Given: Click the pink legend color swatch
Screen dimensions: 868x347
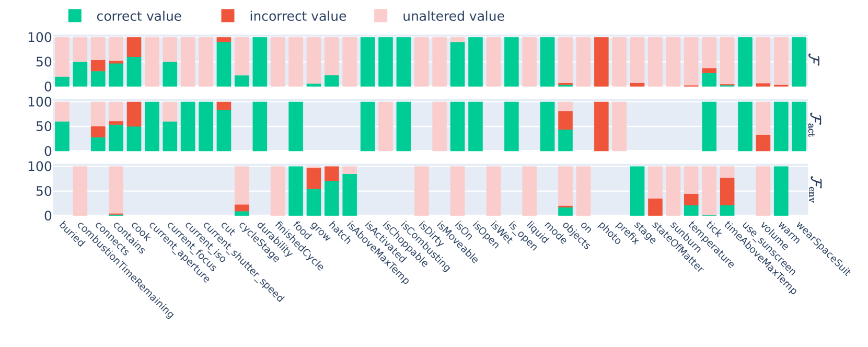Looking at the screenshot, I should 381,16.
